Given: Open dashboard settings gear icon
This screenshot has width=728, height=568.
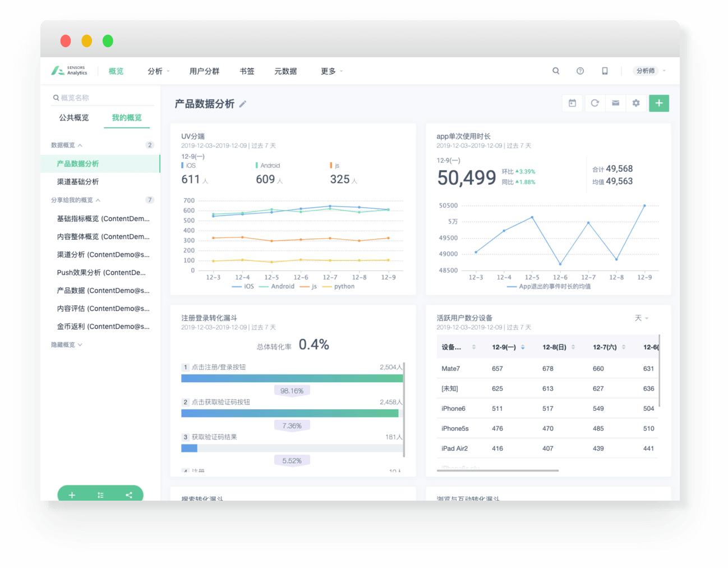Looking at the screenshot, I should click(636, 103).
